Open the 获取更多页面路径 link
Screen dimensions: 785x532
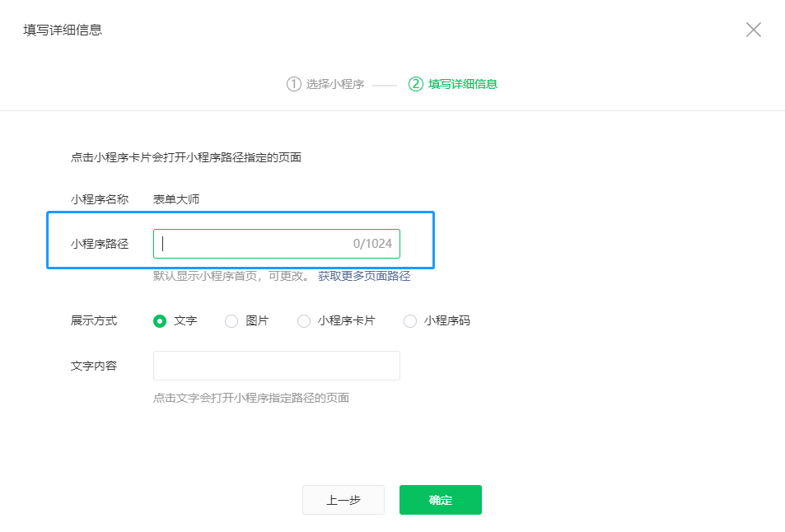[364, 276]
